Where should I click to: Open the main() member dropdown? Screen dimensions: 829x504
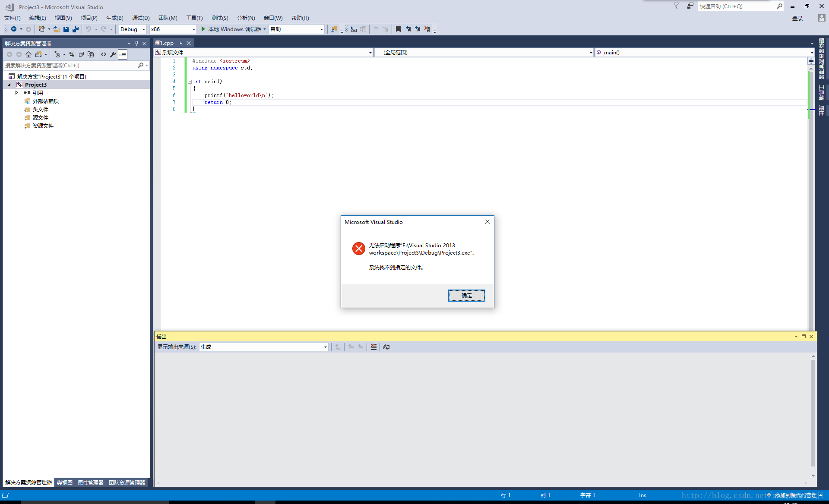(705, 53)
